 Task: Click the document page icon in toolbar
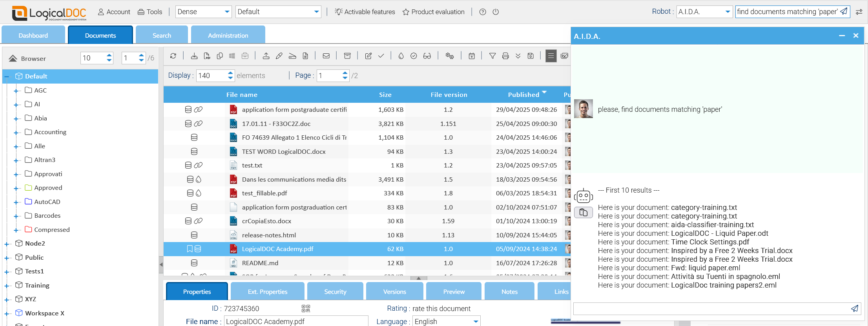click(305, 56)
